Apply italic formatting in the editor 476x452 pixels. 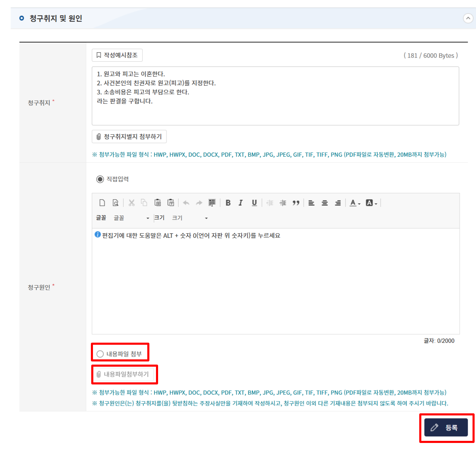click(x=241, y=203)
